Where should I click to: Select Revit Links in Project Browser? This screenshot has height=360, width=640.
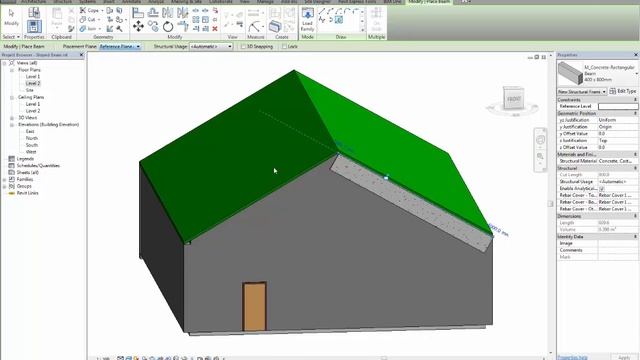pyautogui.click(x=27, y=193)
